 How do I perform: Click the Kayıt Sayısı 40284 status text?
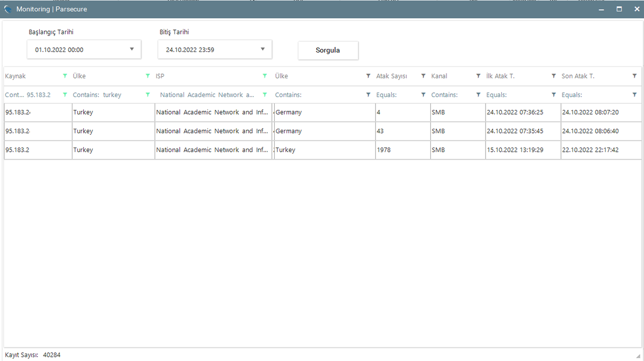tap(33, 355)
